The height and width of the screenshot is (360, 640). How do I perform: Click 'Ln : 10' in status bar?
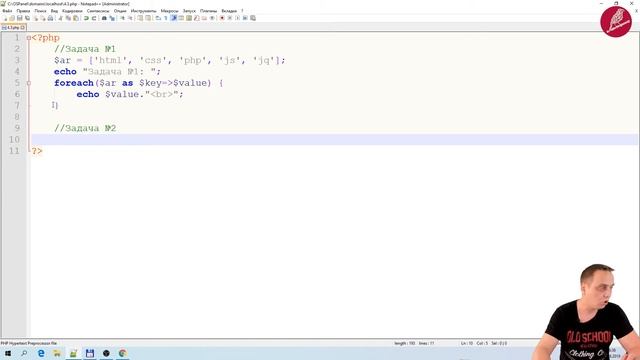click(x=467, y=343)
